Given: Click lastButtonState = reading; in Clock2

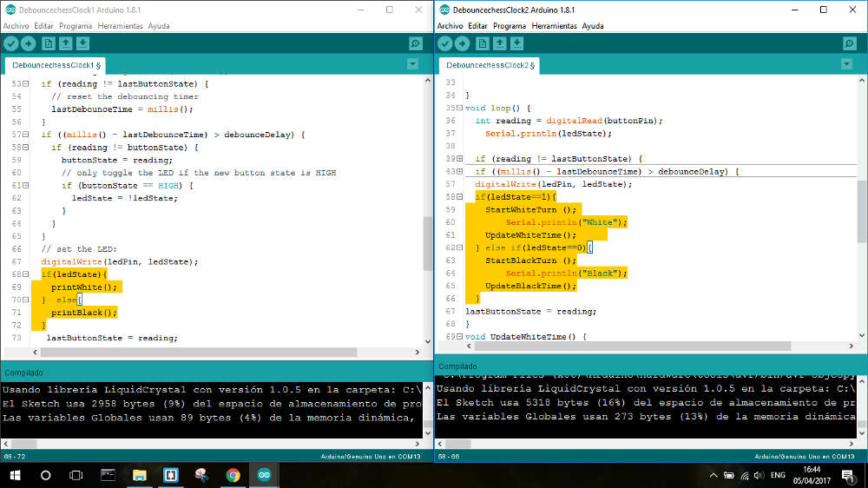Looking at the screenshot, I should click(x=531, y=312).
